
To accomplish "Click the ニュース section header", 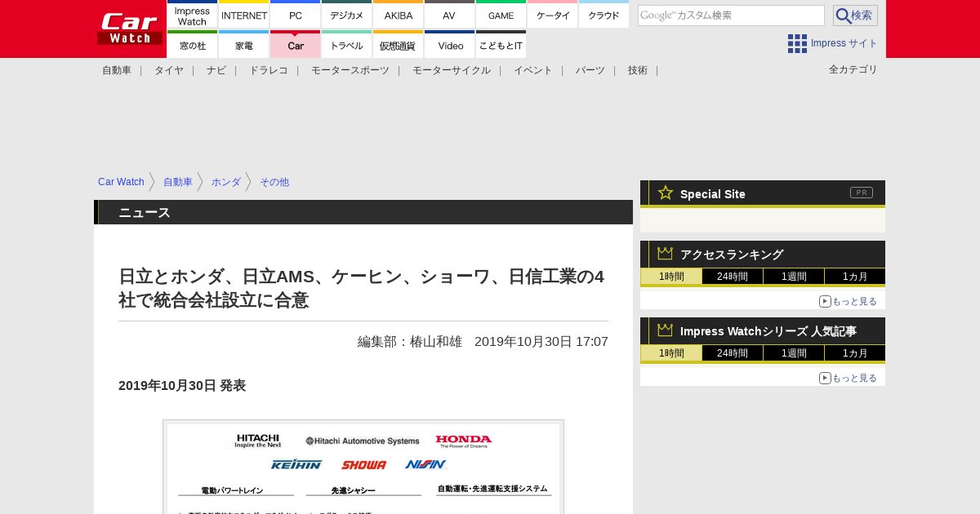I will click(x=363, y=212).
